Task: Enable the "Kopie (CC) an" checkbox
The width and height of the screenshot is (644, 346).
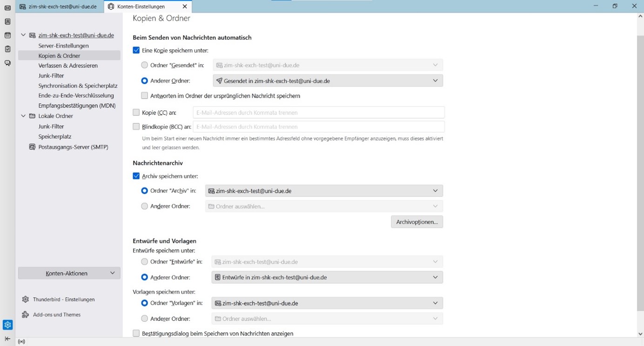Action: (136, 112)
